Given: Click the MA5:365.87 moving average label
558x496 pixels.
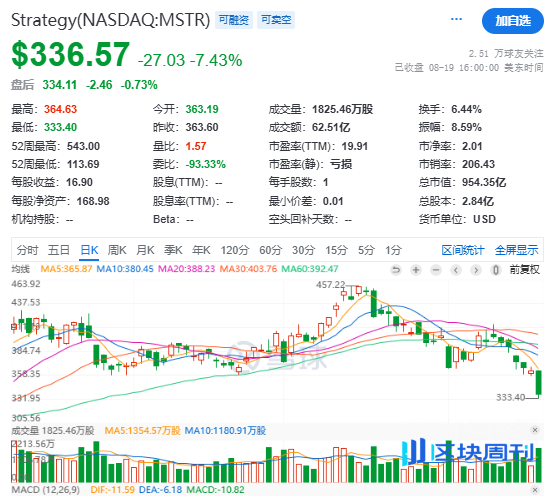Looking at the screenshot, I should [x=67, y=269].
